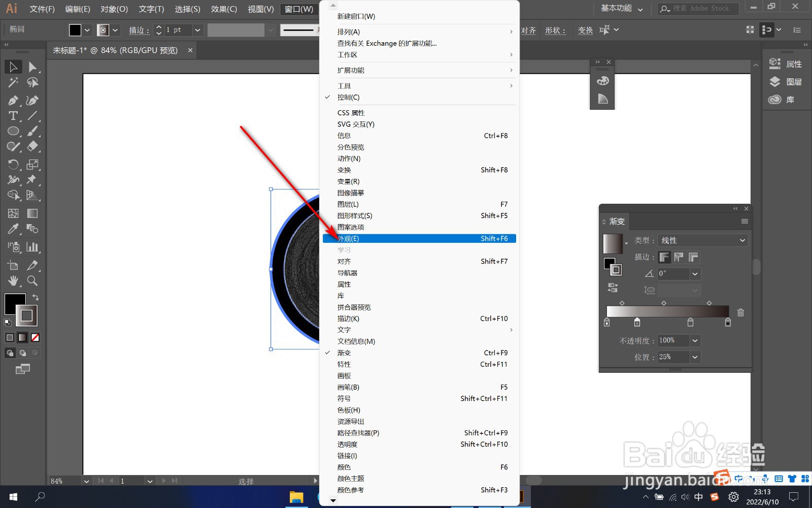The width and height of the screenshot is (812, 508).
Task: Select the Hand tool
Action: (x=13, y=280)
